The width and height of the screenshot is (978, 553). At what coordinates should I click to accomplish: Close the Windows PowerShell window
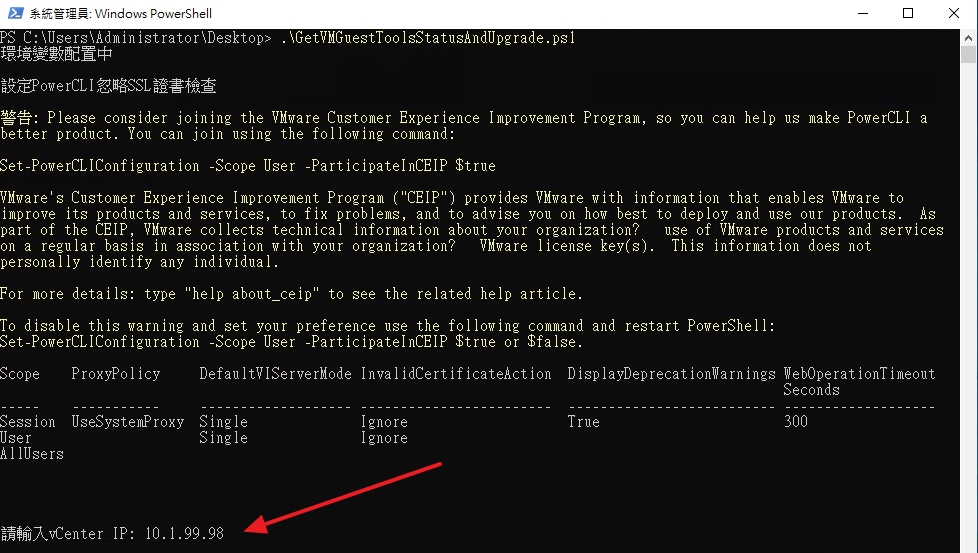tap(954, 13)
